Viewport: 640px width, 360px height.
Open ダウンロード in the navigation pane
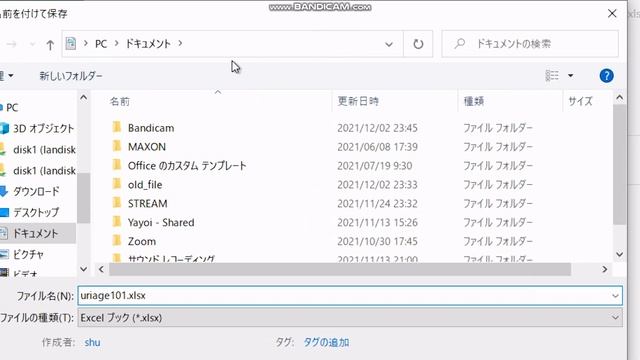coord(36,191)
